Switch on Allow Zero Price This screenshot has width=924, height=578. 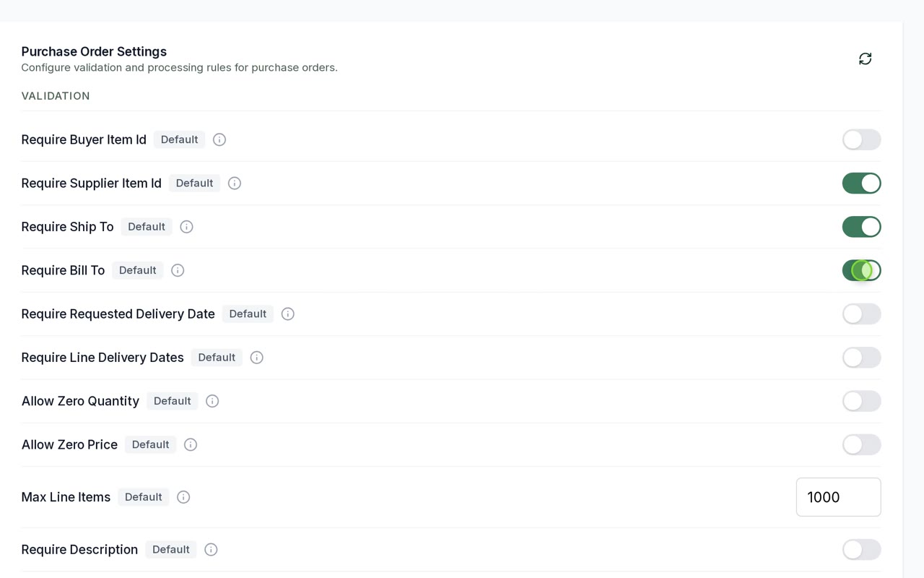coord(861,444)
